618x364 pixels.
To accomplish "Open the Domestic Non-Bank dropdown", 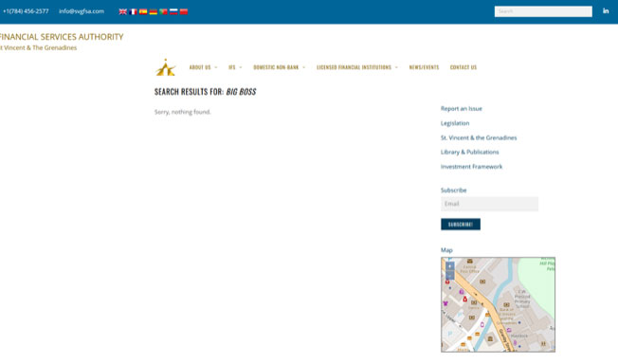I will tap(279, 67).
